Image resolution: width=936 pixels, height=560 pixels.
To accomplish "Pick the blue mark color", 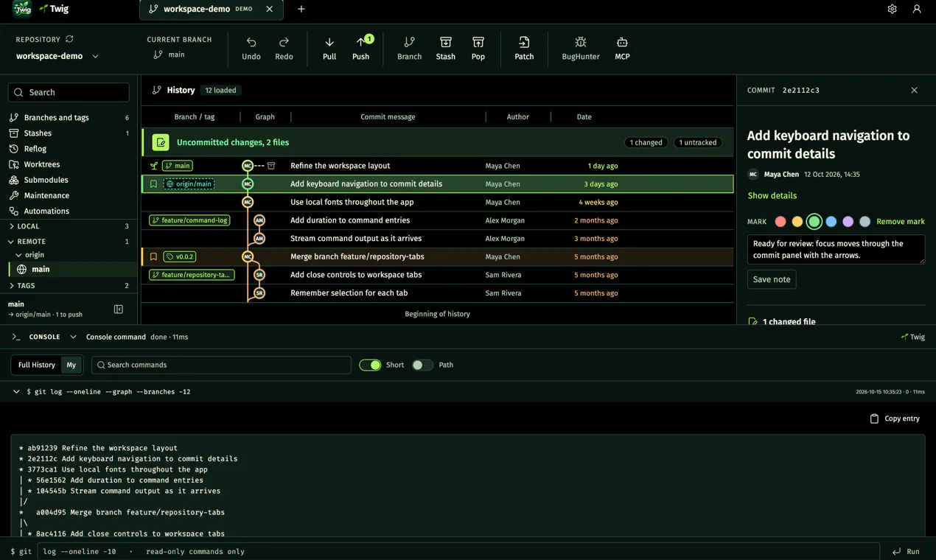I will [x=831, y=222].
